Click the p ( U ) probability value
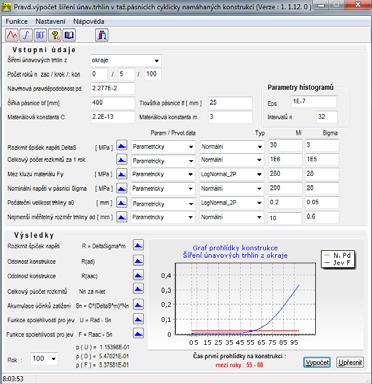372x384 pixels. 102,347
